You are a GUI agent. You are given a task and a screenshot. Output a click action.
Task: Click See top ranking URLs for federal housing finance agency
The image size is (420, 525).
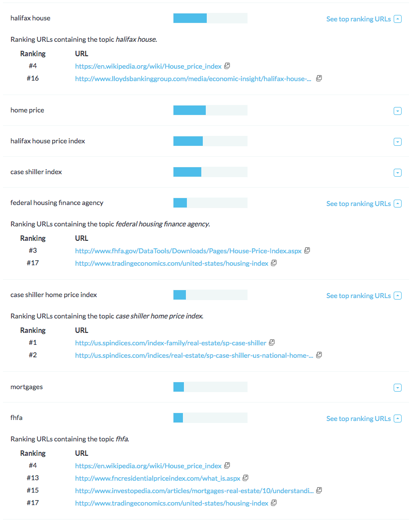point(358,204)
